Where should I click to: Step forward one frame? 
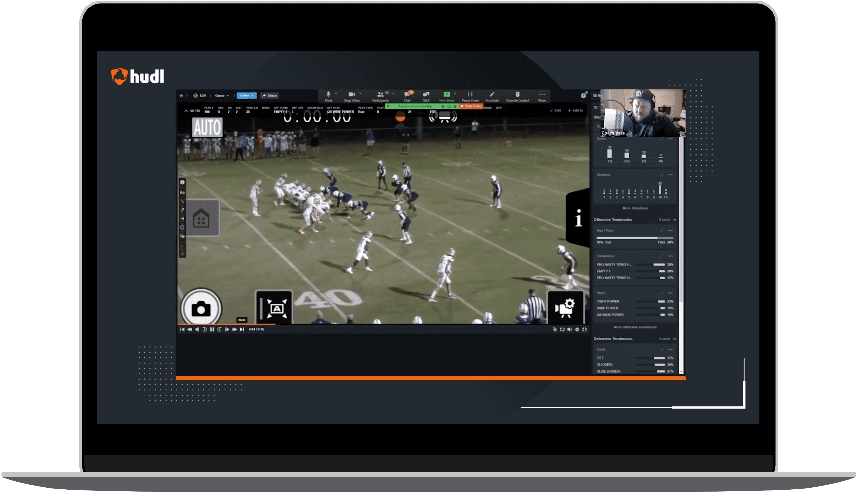[x=227, y=330]
